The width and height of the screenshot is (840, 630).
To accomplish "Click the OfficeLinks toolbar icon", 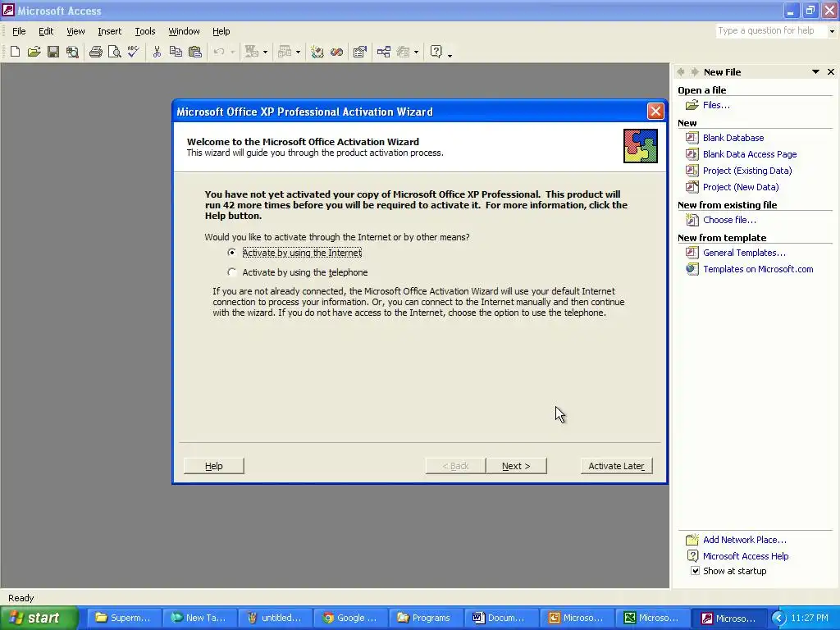I will tap(252, 52).
